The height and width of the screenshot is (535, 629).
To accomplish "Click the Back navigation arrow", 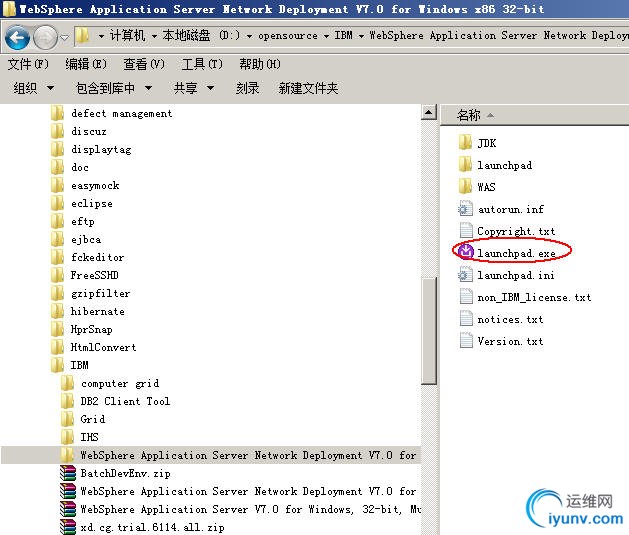I will click(17, 37).
